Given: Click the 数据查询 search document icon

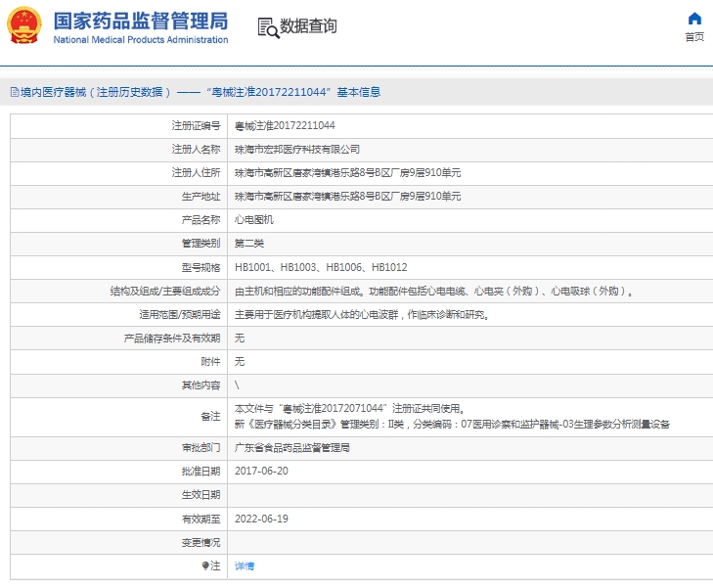Looking at the screenshot, I should [x=268, y=27].
